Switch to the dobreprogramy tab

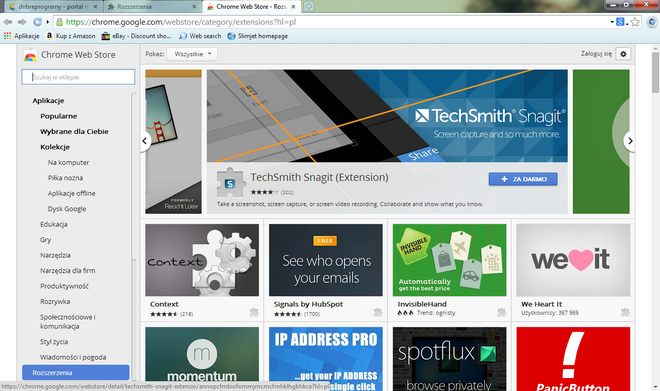[x=54, y=7]
